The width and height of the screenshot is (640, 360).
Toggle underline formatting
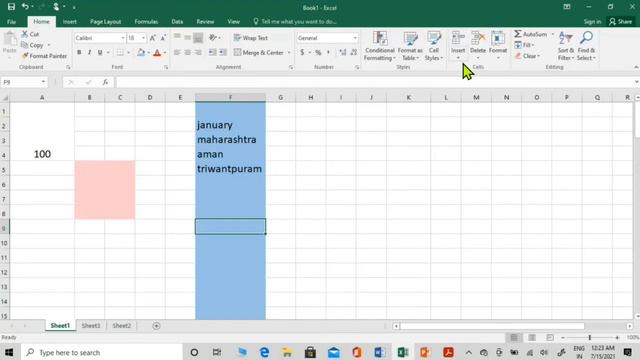pos(100,52)
